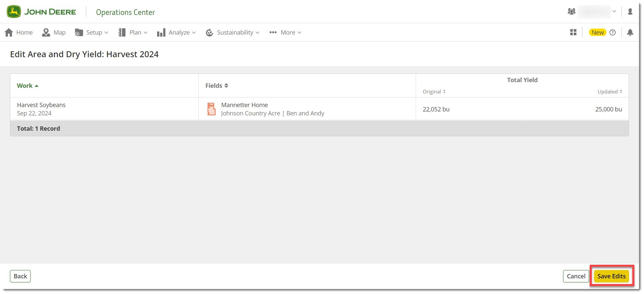The image size is (644, 294).
Task: Open the notifications bell
Action: click(x=630, y=32)
